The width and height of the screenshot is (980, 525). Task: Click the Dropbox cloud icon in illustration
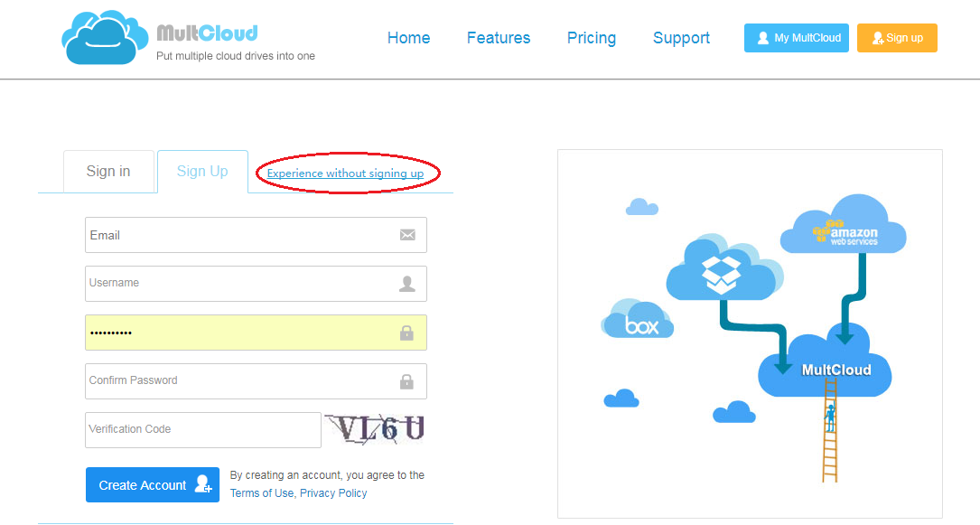pos(723,267)
